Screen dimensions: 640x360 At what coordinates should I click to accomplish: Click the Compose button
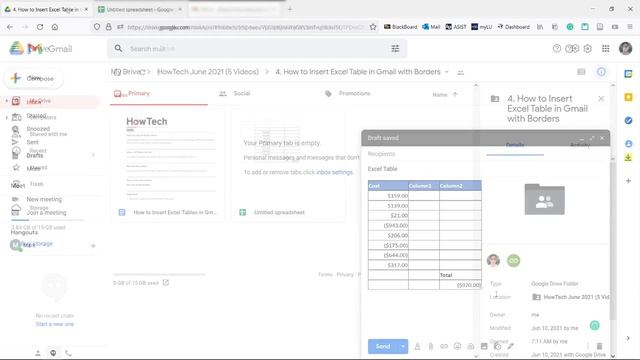pos(34,78)
